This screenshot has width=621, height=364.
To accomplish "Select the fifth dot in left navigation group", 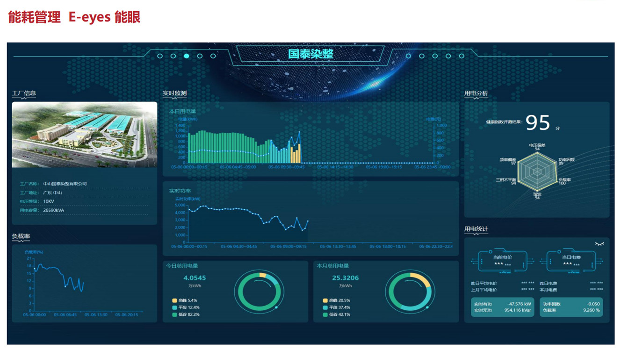I will click(213, 56).
